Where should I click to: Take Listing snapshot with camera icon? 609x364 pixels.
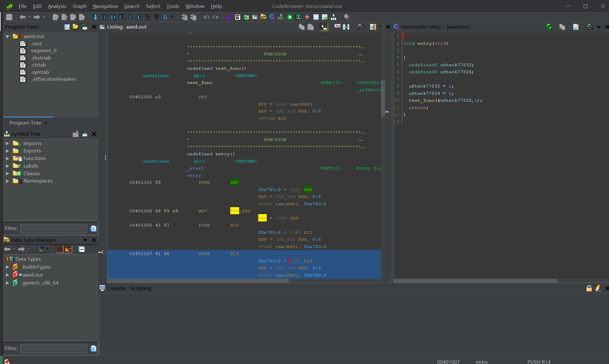pyautogui.click(x=360, y=27)
